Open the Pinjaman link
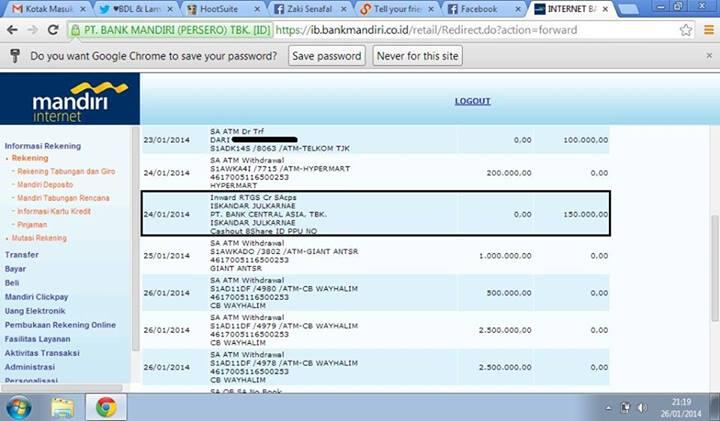 click(x=32, y=225)
